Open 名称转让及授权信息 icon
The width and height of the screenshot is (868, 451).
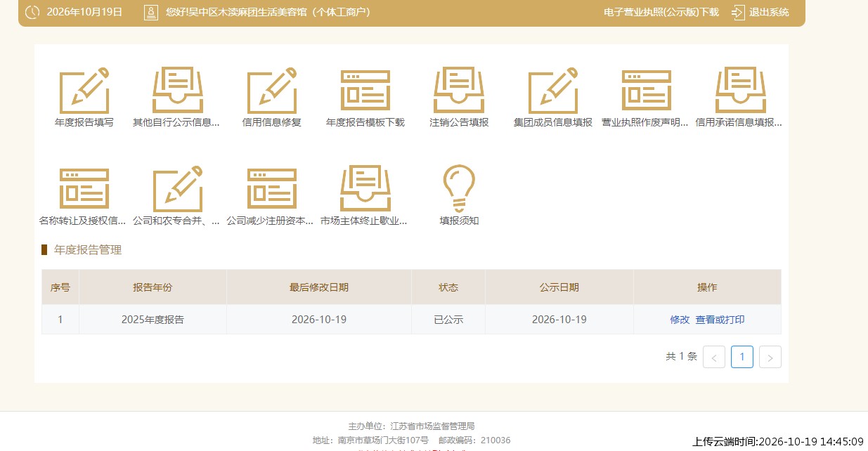click(84, 188)
